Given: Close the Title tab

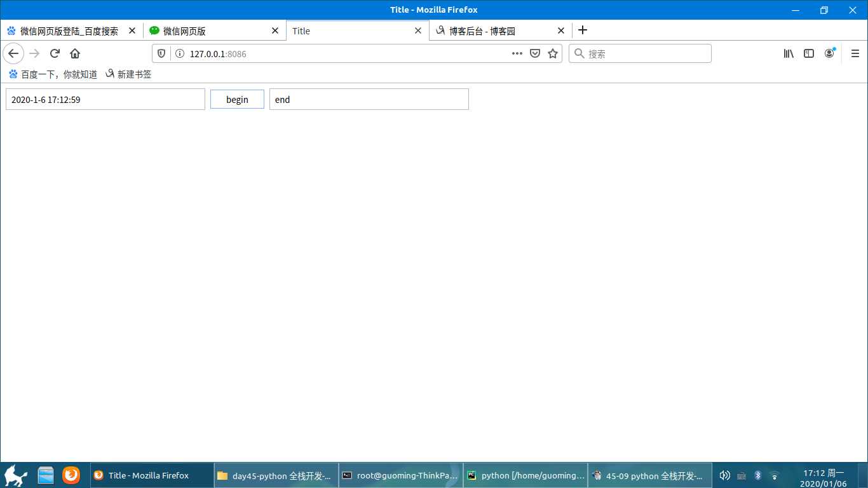Looking at the screenshot, I should click(418, 30).
